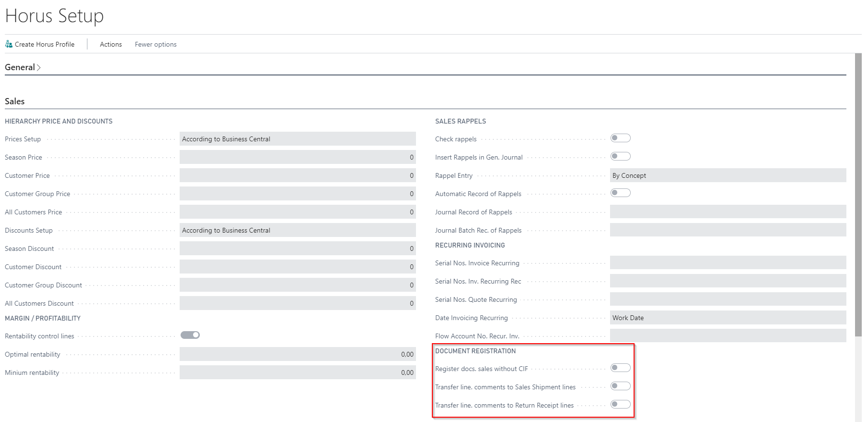Click Serial Nos. Quote Recurring field
The height and width of the screenshot is (422, 868).
(728, 299)
